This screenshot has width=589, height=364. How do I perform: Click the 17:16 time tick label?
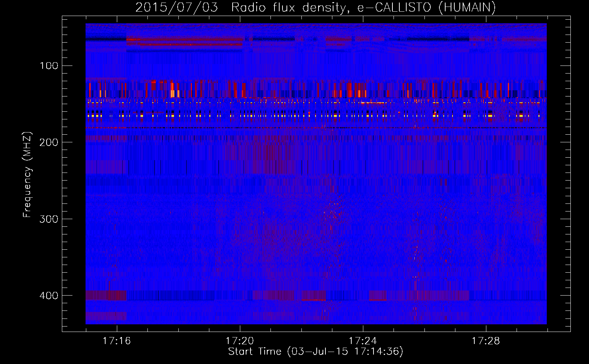[116, 341]
